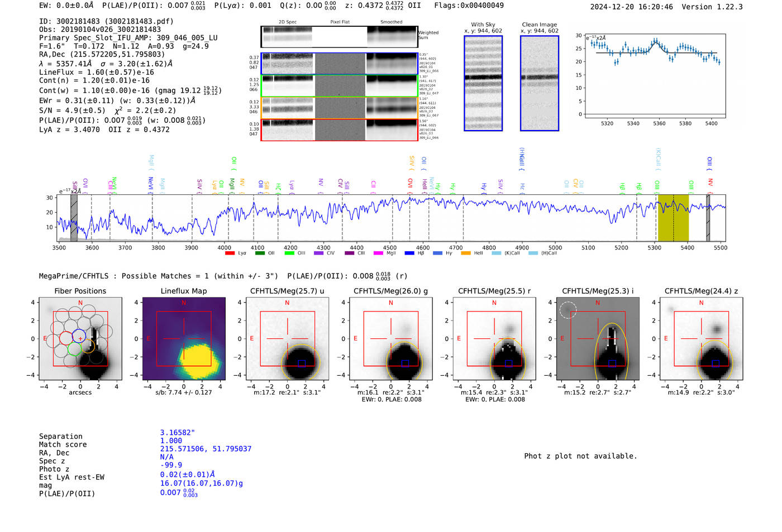Viewport: 782px width, 532px height.
Task: Select the green-bordered 2D spectrum row
Action: point(339,86)
